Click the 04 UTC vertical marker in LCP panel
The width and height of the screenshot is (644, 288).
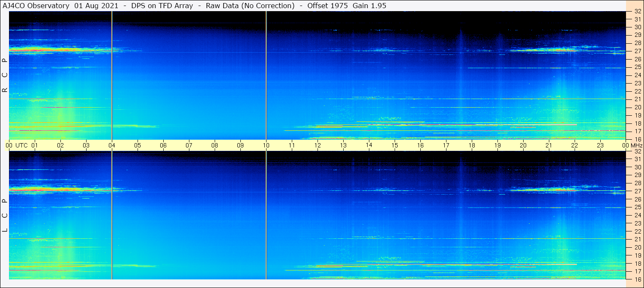pyautogui.click(x=112, y=216)
